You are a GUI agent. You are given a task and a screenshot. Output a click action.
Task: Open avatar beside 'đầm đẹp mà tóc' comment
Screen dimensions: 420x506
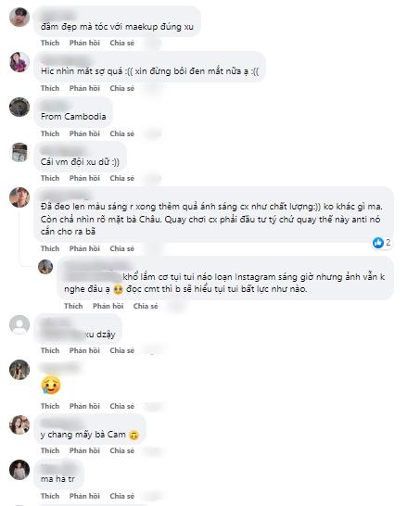[x=19, y=17]
